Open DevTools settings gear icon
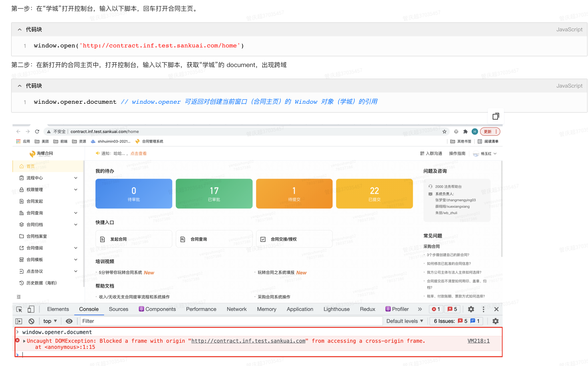This screenshot has width=588, height=366. click(471, 309)
